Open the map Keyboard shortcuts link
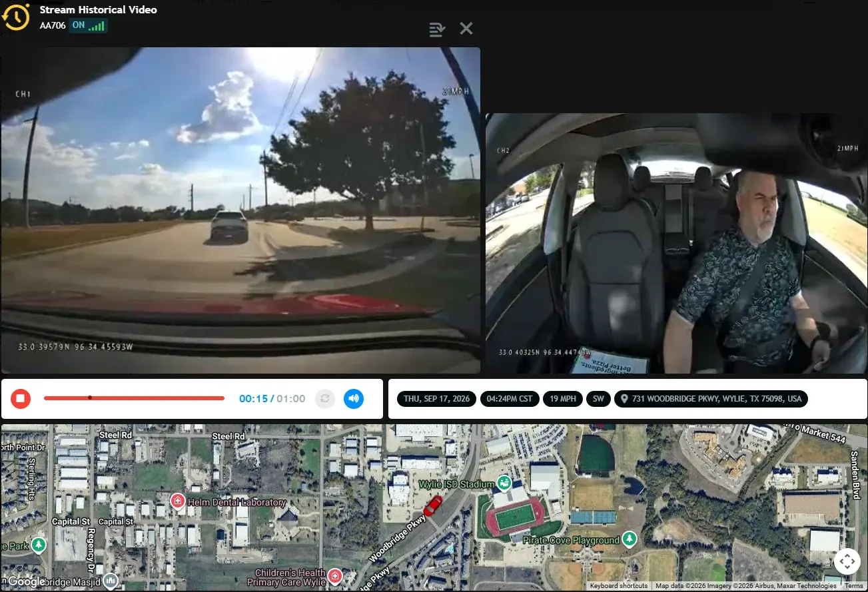The height and width of the screenshot is (592, 868). pos(619,586)
